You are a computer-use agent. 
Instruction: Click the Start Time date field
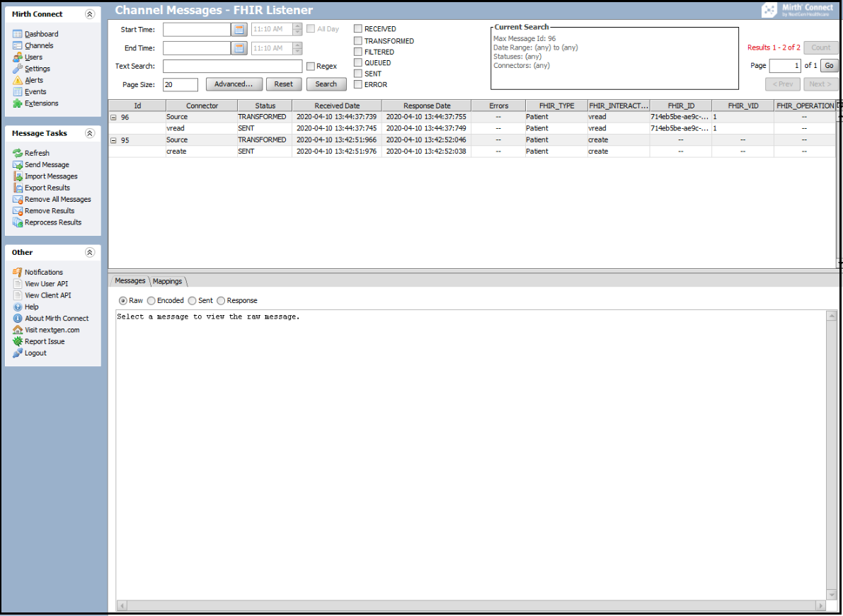197,30
